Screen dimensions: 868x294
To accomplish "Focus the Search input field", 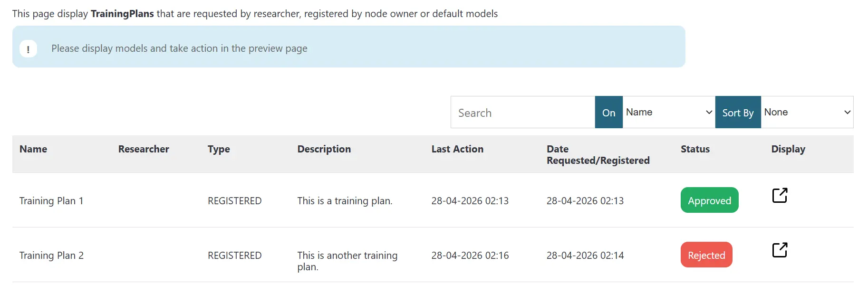I will (x=523, y=112).
